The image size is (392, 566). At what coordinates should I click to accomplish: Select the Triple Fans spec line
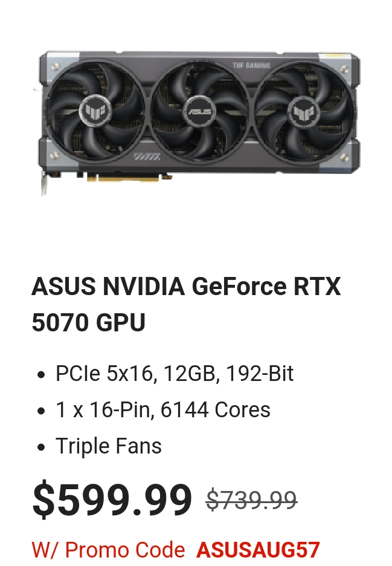pyautogui.click(x=109, y=446)
